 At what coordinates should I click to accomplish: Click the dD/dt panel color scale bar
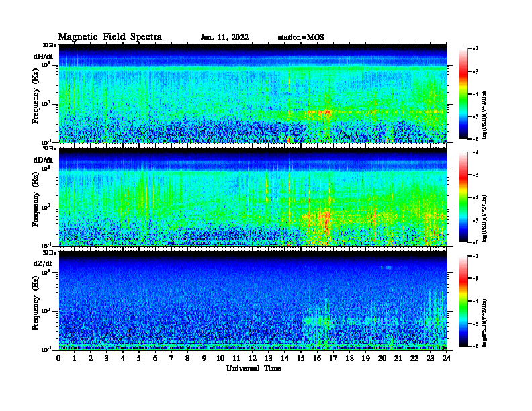pyautogui.click(x=463, y=197)
